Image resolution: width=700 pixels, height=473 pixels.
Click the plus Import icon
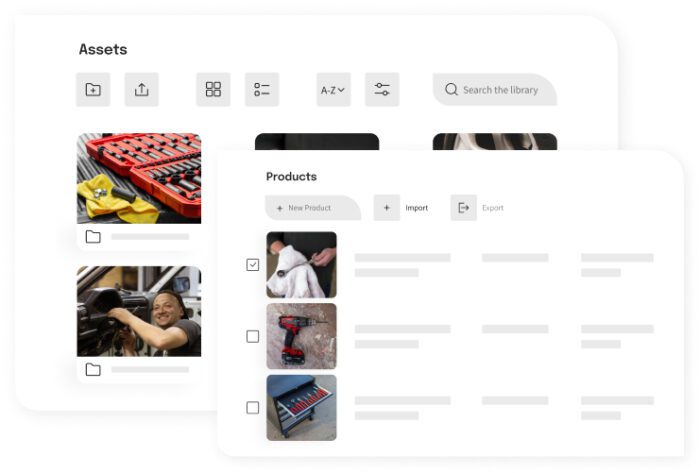click(x=387, y=207)
